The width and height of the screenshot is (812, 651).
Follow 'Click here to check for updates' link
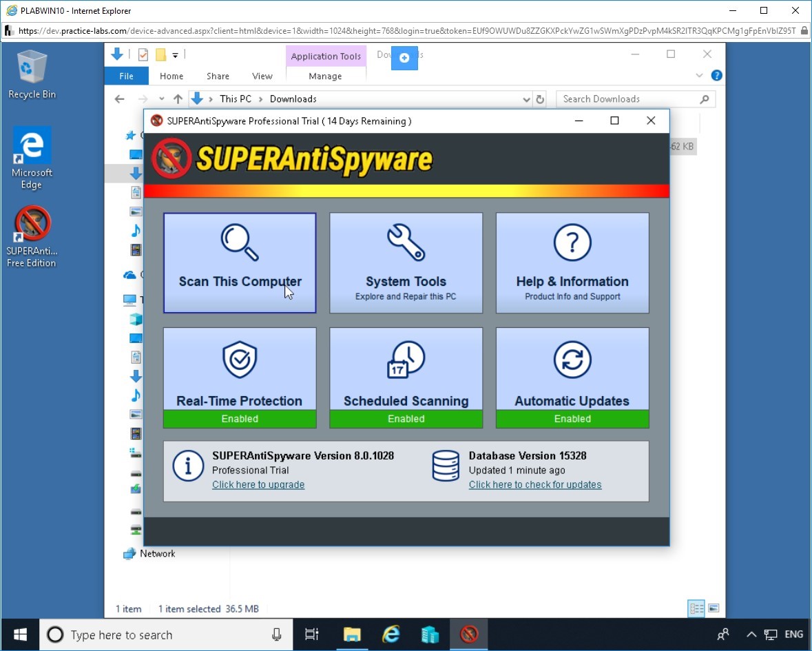[535, 485]
